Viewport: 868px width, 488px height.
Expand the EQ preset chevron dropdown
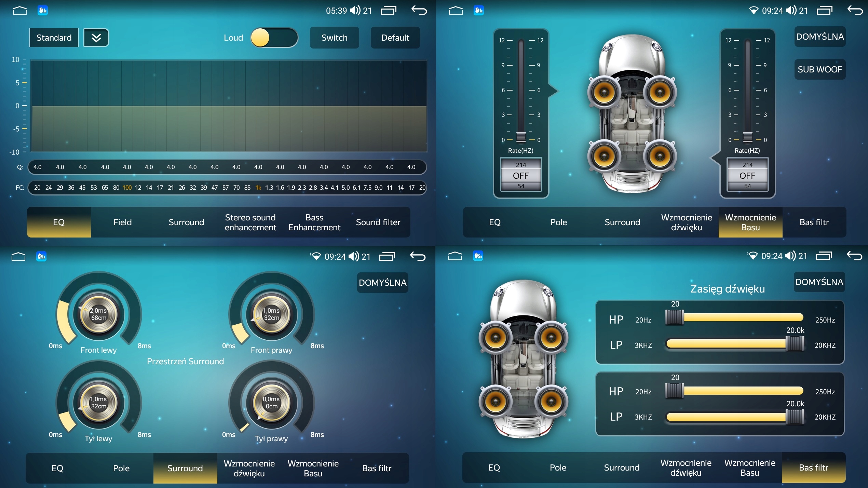pos(96,38)
